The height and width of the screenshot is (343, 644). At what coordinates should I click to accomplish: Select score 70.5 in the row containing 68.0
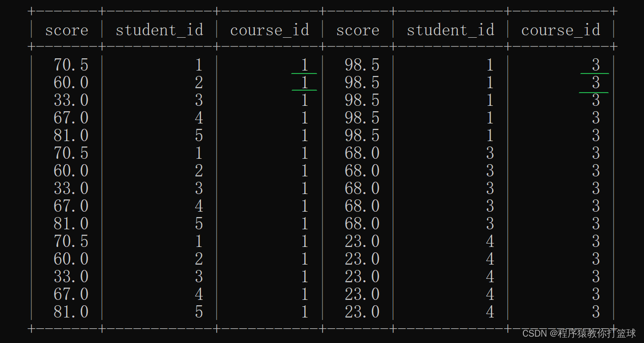(x=71, y=153)
